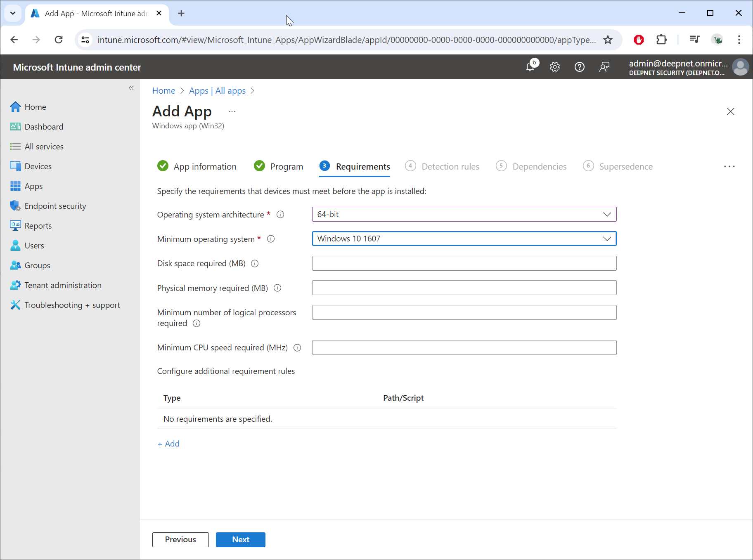Close the Add App blade
Viewport: 753px width, 560px height.
(730, 111)
